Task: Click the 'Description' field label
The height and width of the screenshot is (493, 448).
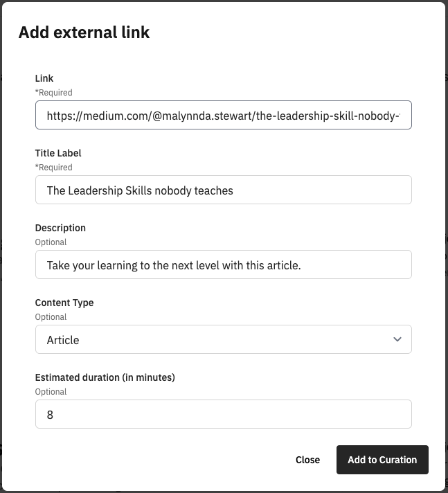Action: (60, 228)
